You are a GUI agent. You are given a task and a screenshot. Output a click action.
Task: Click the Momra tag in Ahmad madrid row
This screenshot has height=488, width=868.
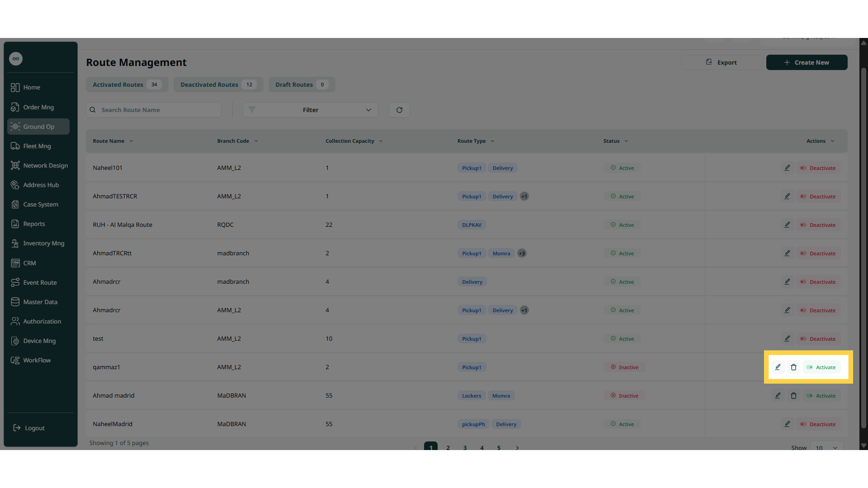click(x=501, y=395)
